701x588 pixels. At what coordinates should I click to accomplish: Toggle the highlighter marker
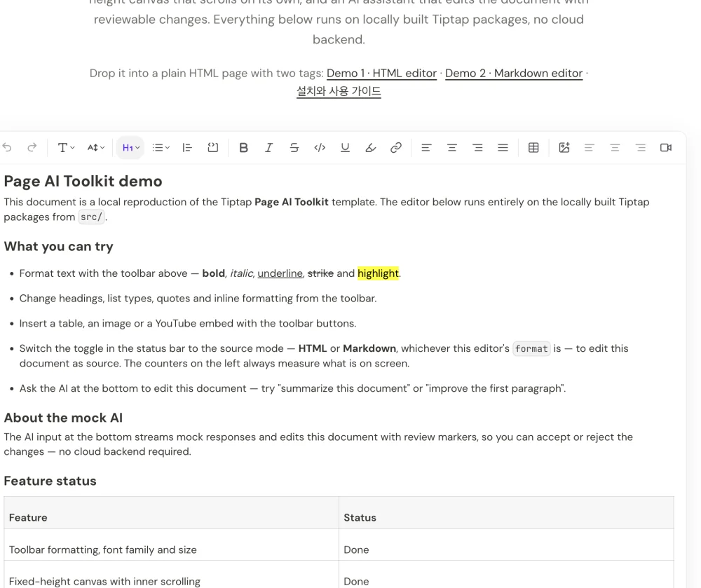[371, 147]
